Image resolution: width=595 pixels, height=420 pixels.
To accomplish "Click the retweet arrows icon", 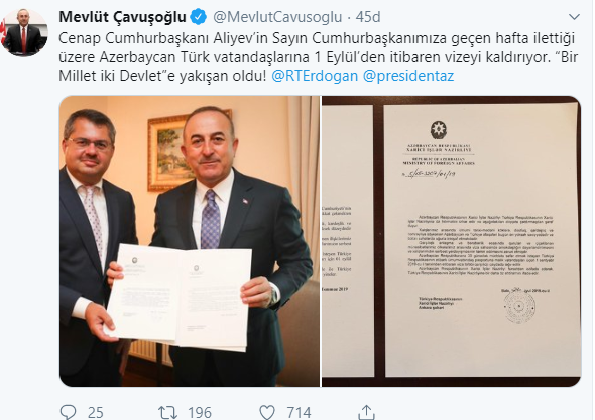I will pos(167,412).
